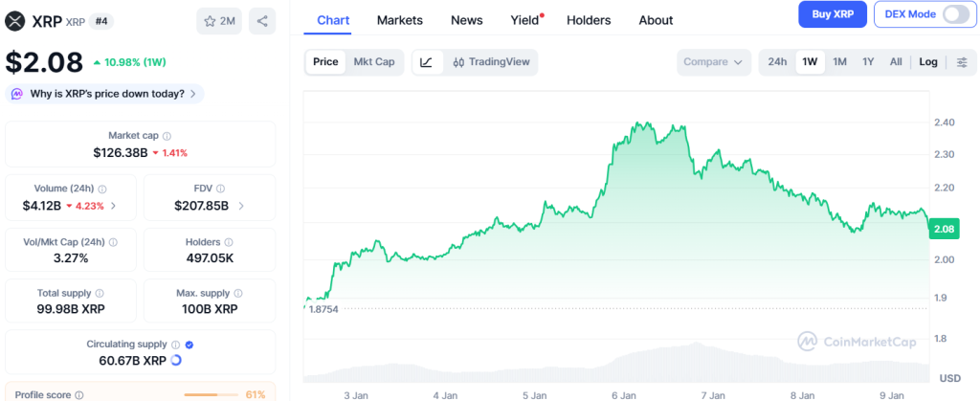Screen dimensions: 980x401
Task: Switch to the Markets tab
Action: click(x=400, y=20)
